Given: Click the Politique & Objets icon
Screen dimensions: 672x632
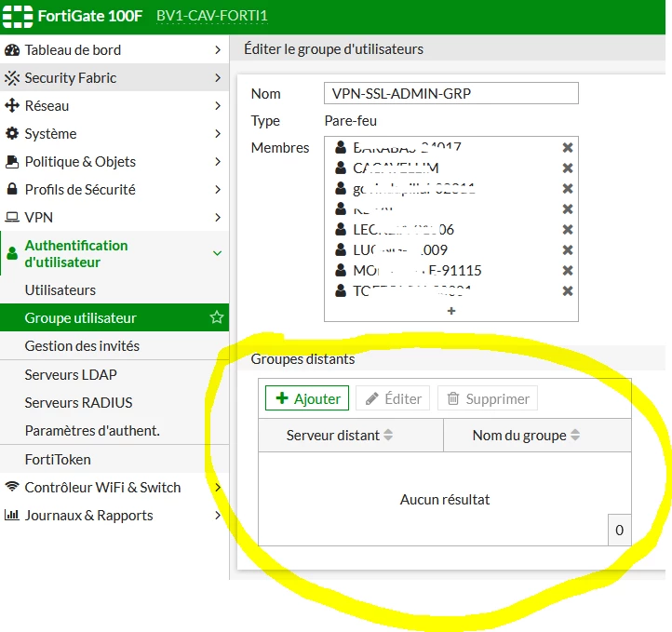Looking at the screenshot, I should [x=12, y=162].
